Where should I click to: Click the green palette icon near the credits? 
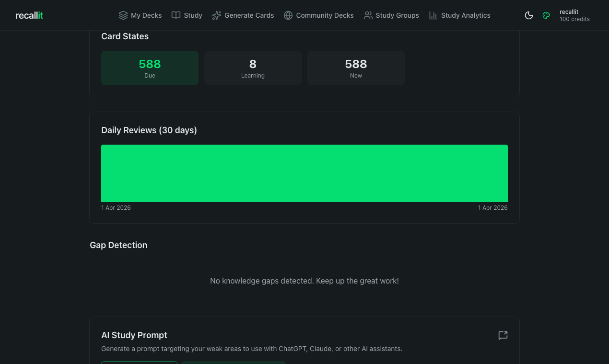click(546, 15)
